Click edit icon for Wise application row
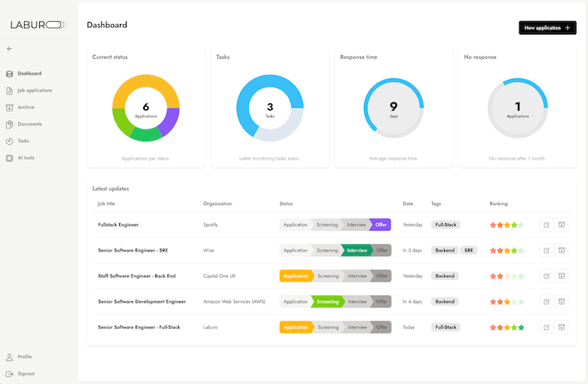This screenshot has width=588, height=384. point(547,250)
